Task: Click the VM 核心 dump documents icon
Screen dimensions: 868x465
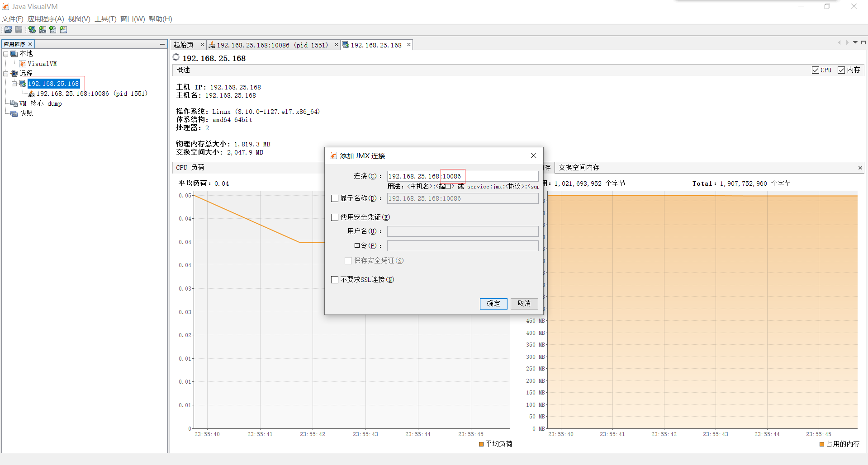Action: click(14, 103)
